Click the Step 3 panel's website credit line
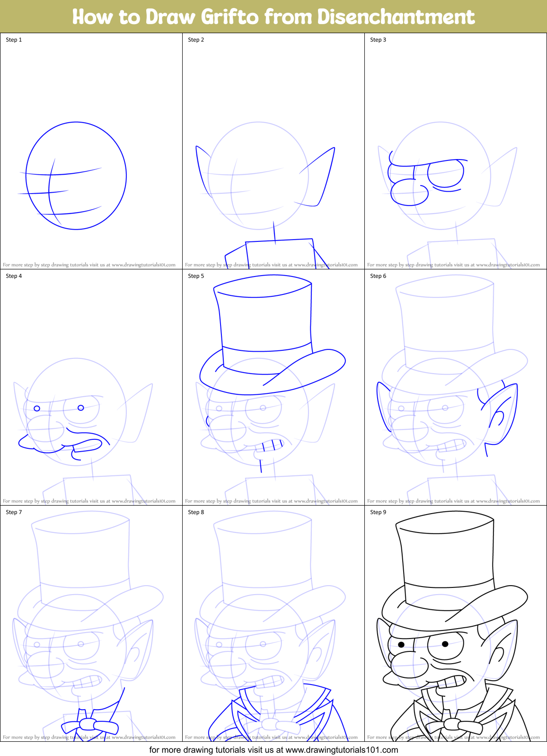The width and height of the screenshot is (547, 756). [x=453, y=265]
